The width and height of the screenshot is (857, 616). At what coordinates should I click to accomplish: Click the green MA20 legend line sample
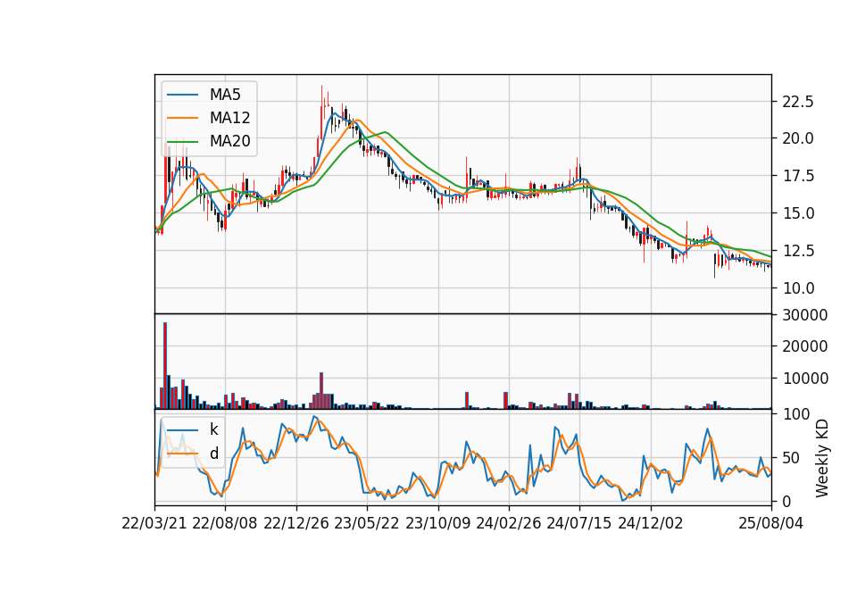(x=182, y=141)
